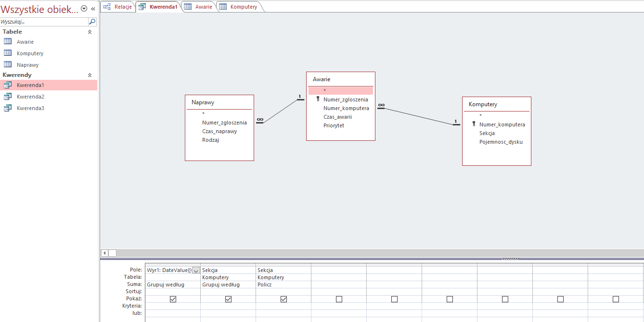Click the Komputery table icon in sidebar

pos(8,53)
